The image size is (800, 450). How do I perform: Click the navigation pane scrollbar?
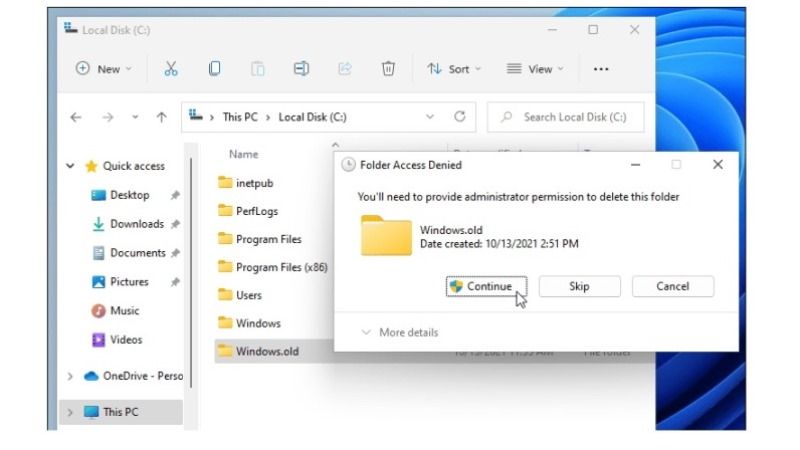point(191,273)
